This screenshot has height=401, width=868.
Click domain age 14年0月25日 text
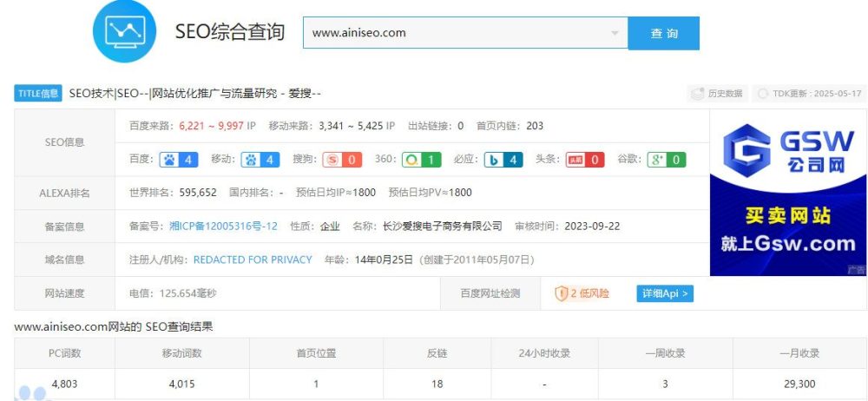coord(384,260)
